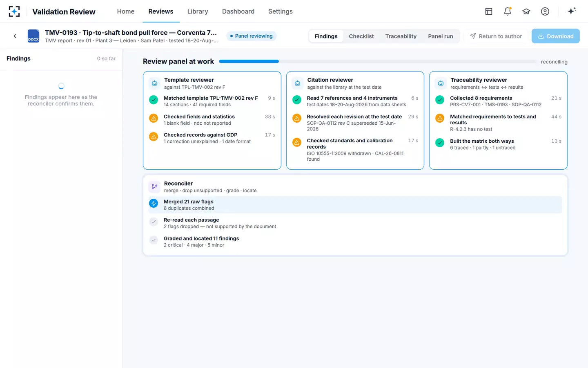The image size is (588, 368).
Task: Click green check beside Read 7 references
Action: pos(297,99)
